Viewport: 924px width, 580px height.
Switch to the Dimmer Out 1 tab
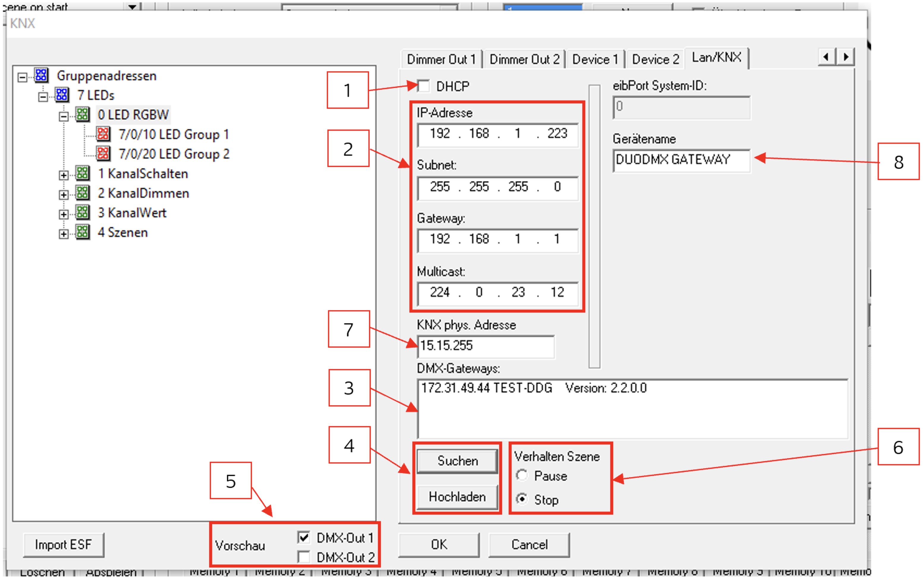441,59
